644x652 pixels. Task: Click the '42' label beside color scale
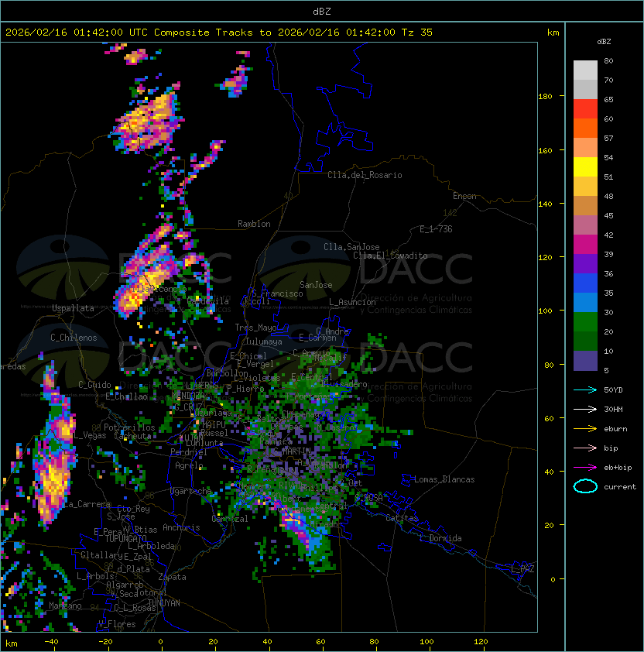[x=608, y=235]
